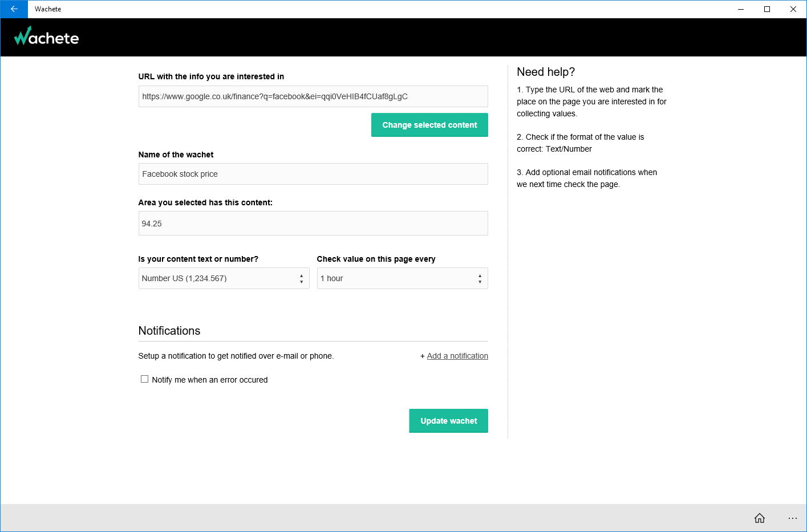Focus the URL input field
The image size is (807, 532).
coord(313,96)
